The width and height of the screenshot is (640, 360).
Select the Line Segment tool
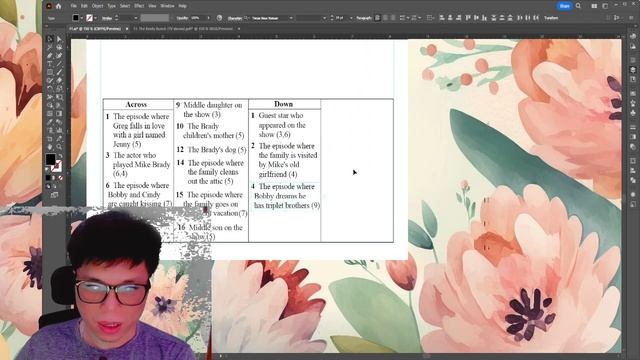point(59,64)
